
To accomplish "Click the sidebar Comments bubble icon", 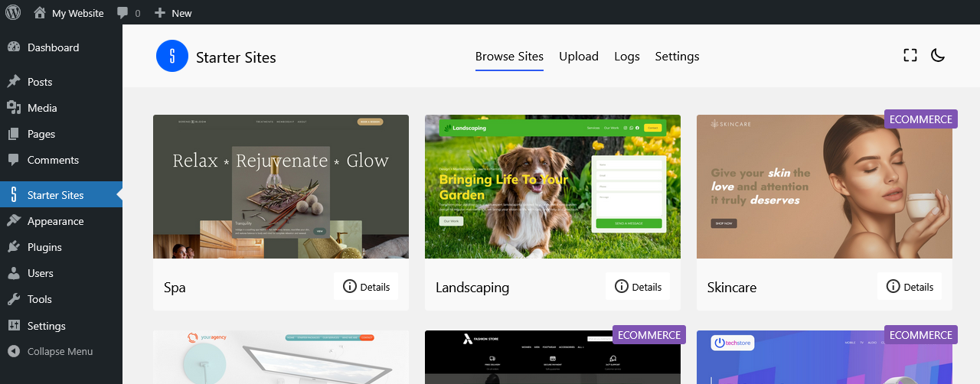I will [14, 160].
